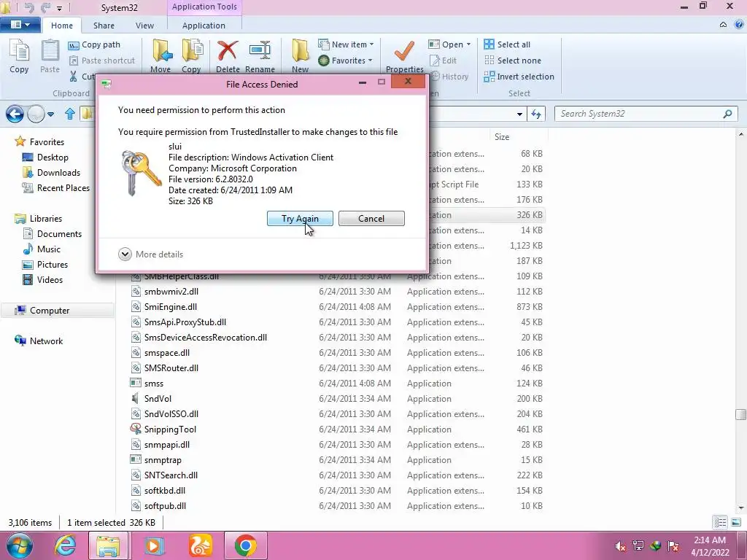Click the vertical scrollbar thumb
The image size is (747, 560).
(x=741, y=414)
